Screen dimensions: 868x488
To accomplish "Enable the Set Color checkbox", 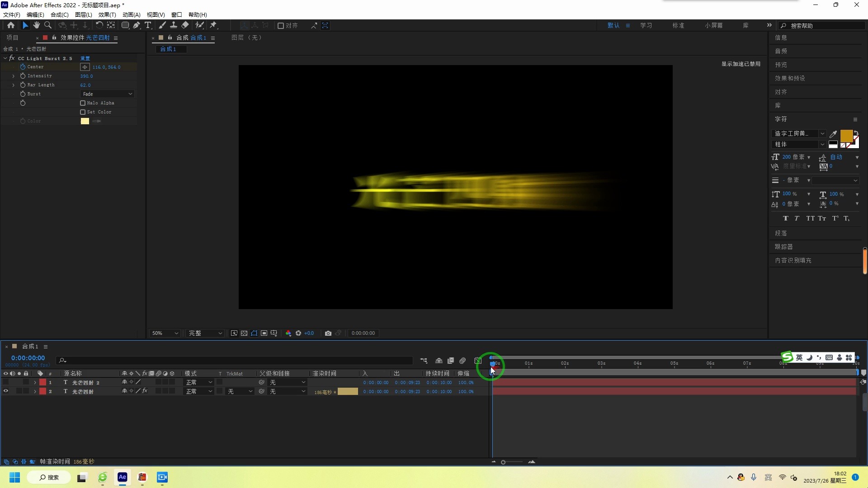I will pyautogui.click(x=83, y=112).
